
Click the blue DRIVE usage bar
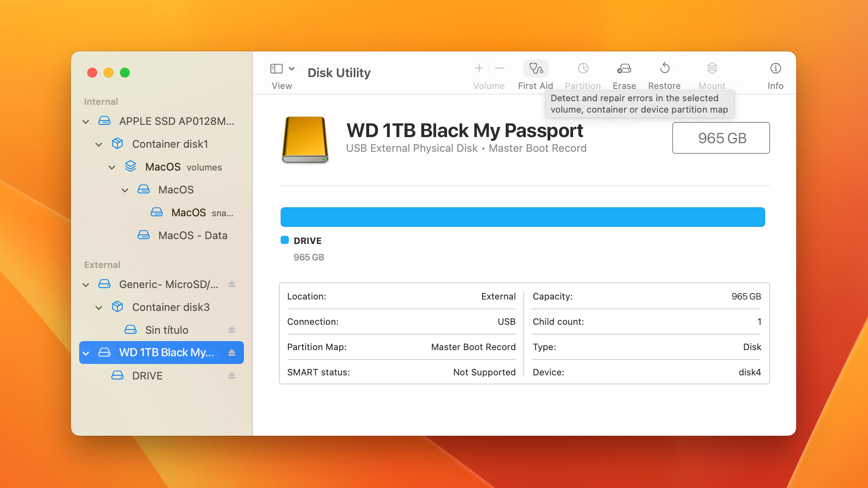(x=523, y=217)
